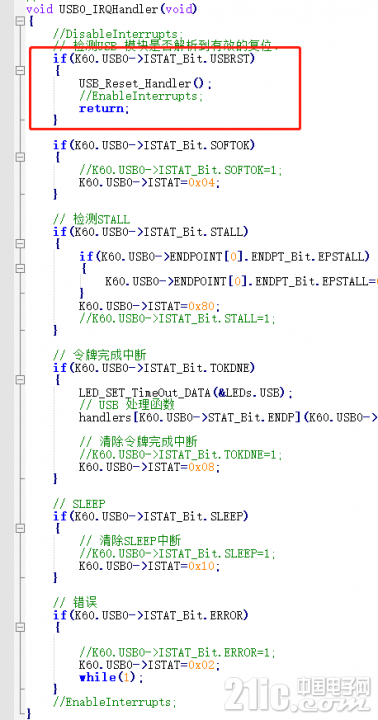The image size is (378, 720).
Task: Click the 'return;' statement
Action: (x=104, y=108)
